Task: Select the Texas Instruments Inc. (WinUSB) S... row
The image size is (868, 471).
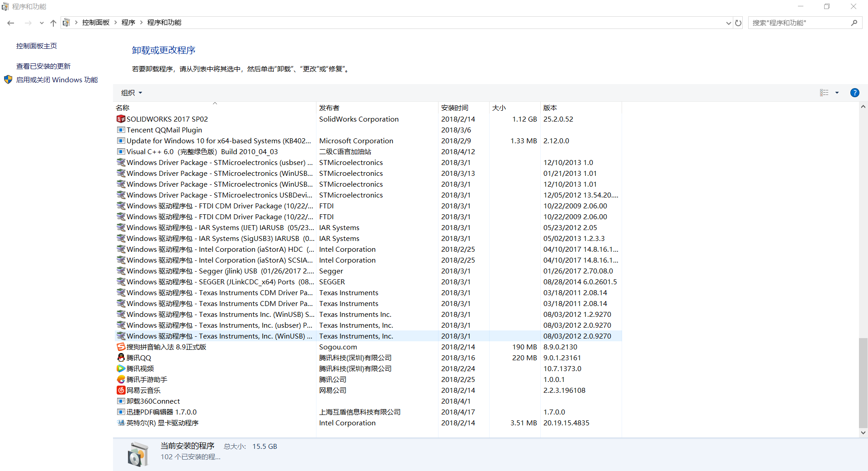Action: (368, 314)
